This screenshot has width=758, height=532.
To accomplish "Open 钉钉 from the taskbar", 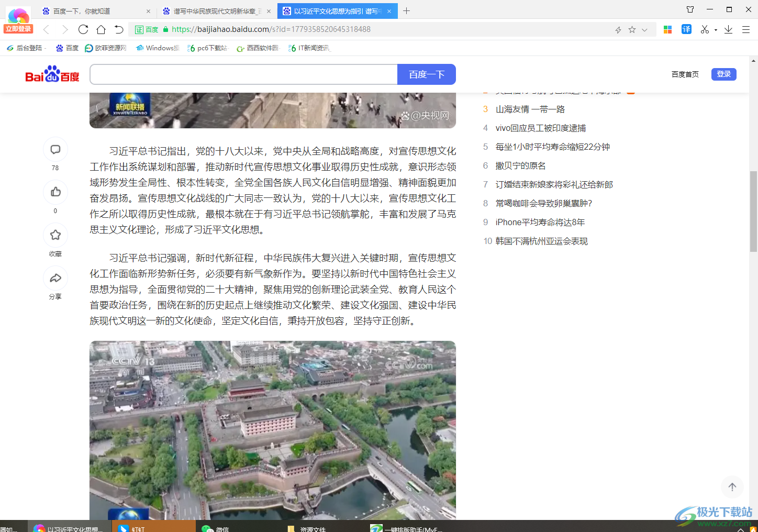I will pyautogui.click(x=154, y=527).
